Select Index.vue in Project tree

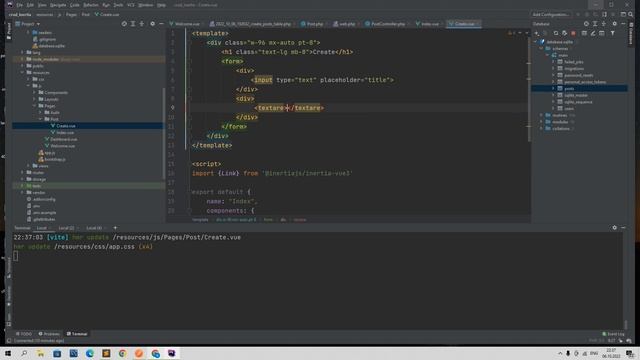(x=65, y=132)
